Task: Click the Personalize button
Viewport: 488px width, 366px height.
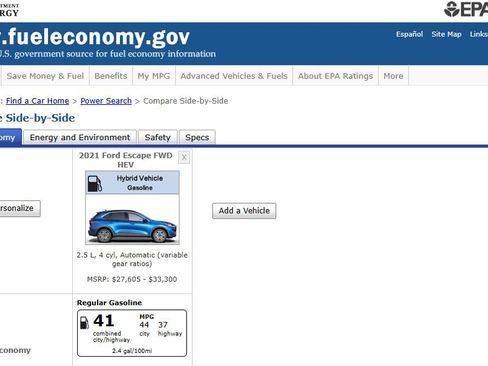Action: pos(19,208)
